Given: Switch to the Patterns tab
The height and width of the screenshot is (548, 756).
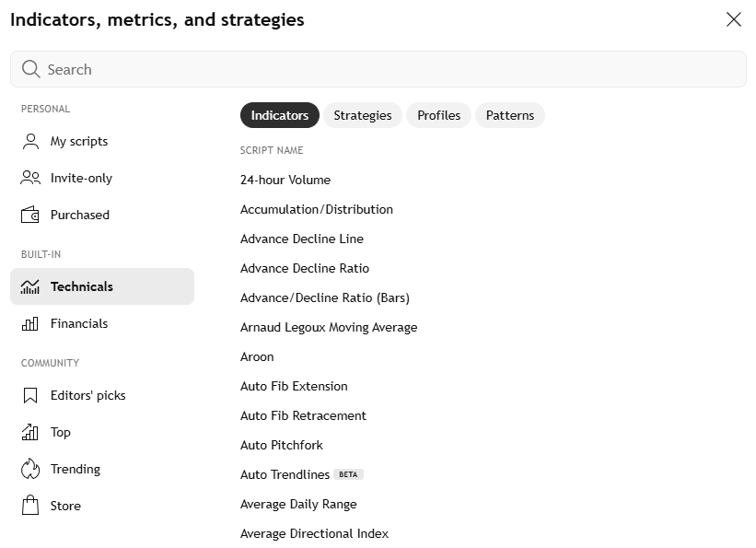Looking at the screenshot, I should point(509,115).
